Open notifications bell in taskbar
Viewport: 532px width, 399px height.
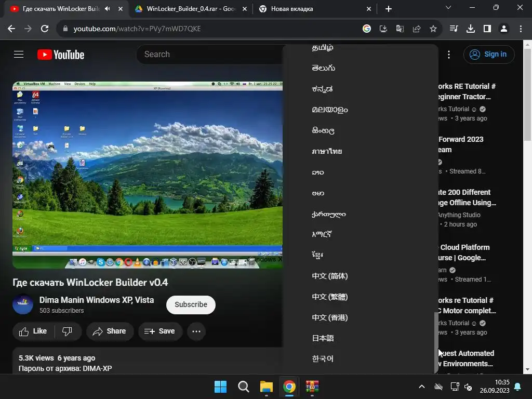point(518,387)
